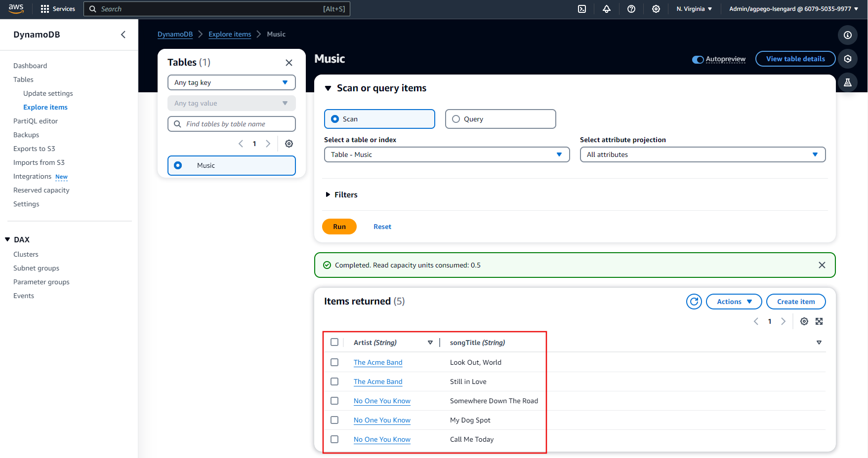The image size is (868, 458).
Task: Open the Table - Music index dropdown
Action: click(447, 154)
